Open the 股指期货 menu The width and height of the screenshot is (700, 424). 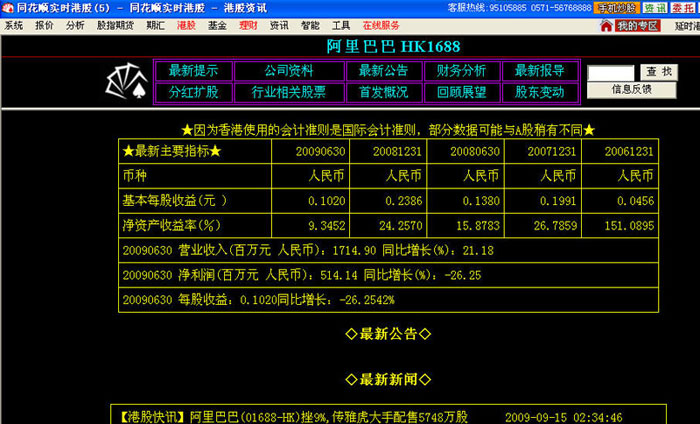[x=113, y=25]
